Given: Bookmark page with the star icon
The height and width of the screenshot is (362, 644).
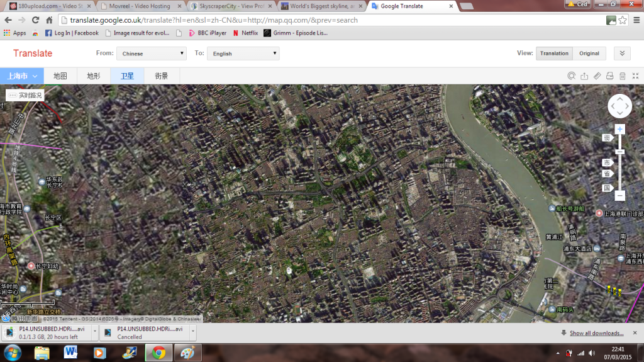Looking at the screenshot, I should pyautogui.click(x=623, y=20).
